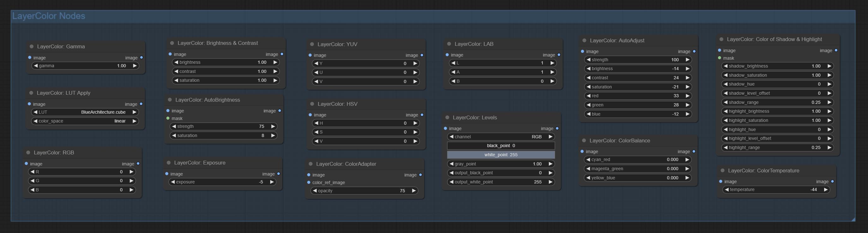Screen dimensions: 868x233
Task: Increase the H value in HSV node
Action: pyautogui.click(x=415, y=123)
